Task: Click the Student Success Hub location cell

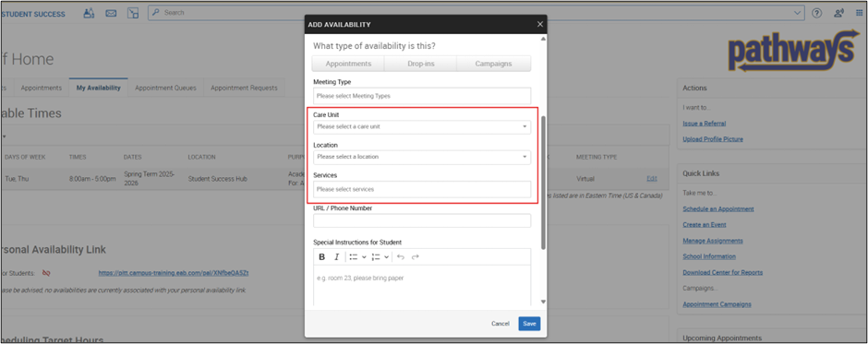Action: [218, 179]
